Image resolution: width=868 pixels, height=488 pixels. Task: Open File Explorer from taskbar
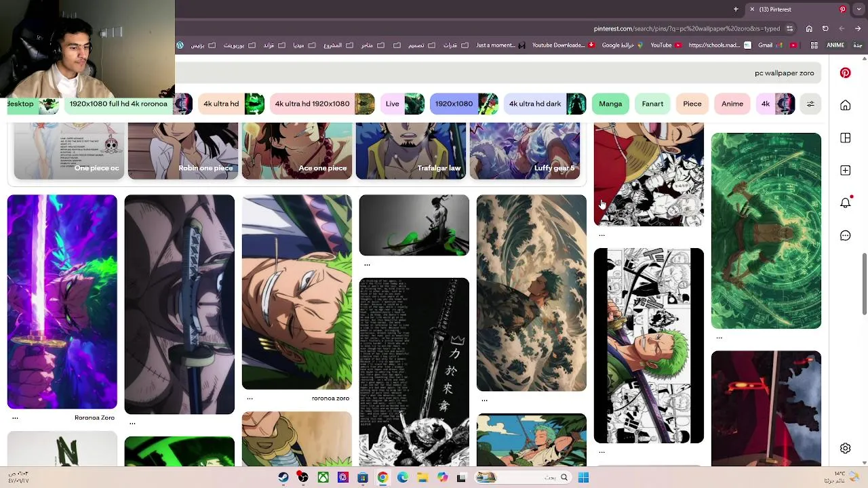pos(422,477)
